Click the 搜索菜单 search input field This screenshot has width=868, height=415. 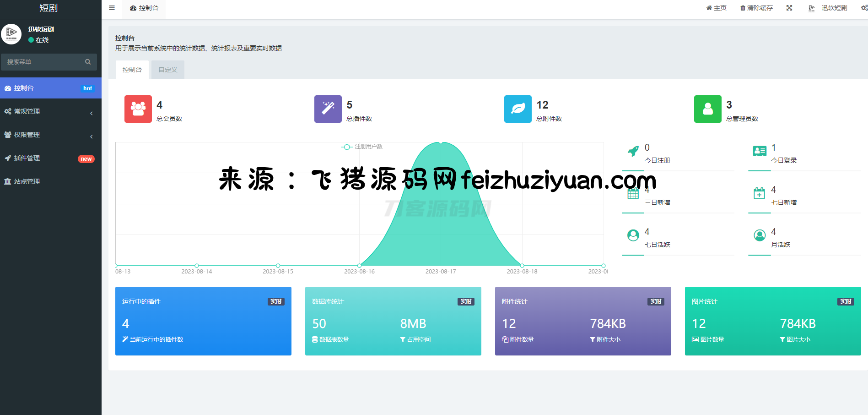pyautogui.click(x=43, y=62)
